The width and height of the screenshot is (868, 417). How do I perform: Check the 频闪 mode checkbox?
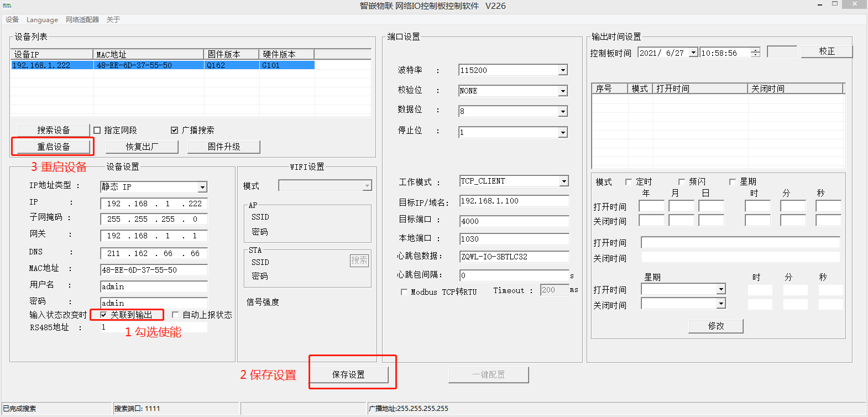pos(682,182)
